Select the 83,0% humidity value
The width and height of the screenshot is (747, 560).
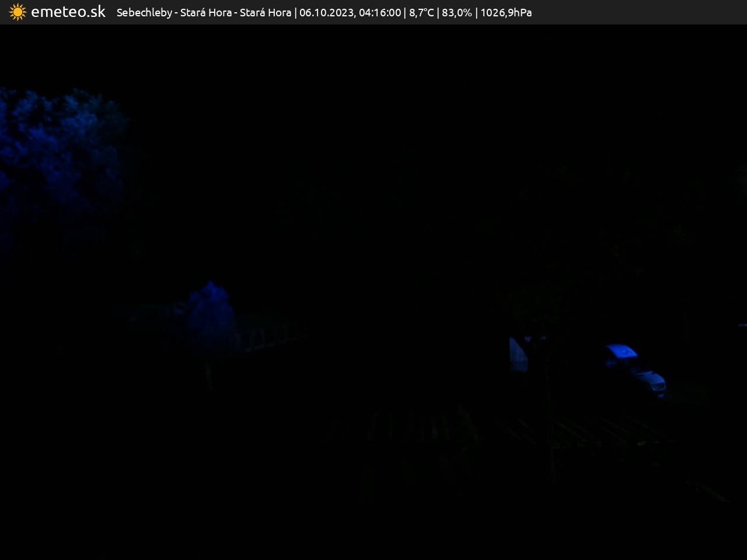click(x=456, y=13)
